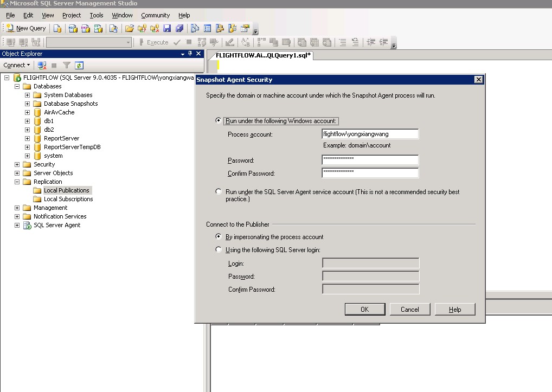Click the Execute query toolbar button
Viewport: 552px width, 392px height.
pyautogui.click(x=153, y=42)
